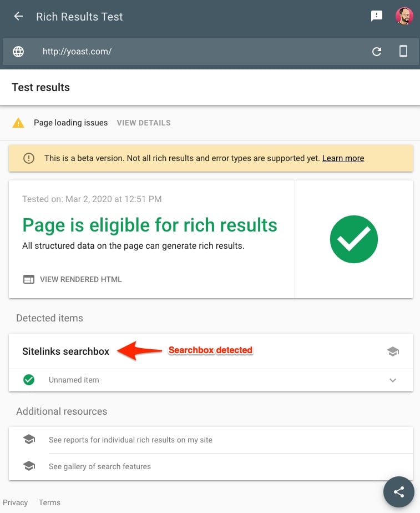
Task: Click VIEW DETAILS for page loading issues
Action: pyautogui.click(x=143, y=122)
